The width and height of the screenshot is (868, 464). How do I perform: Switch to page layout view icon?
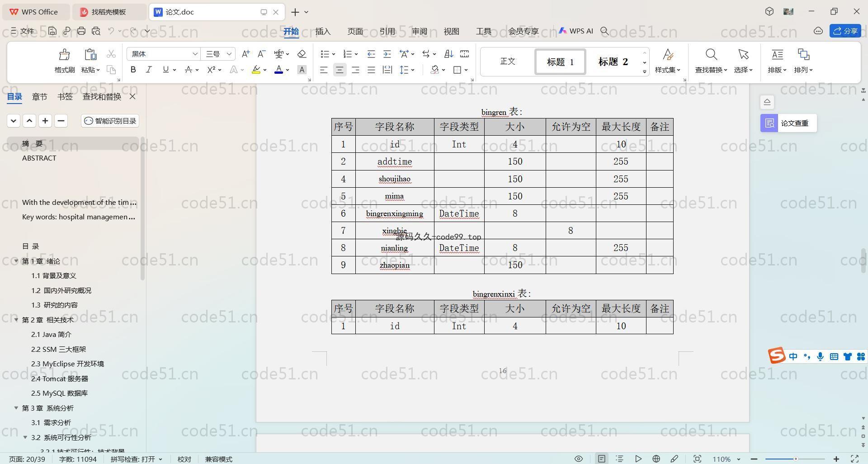(x=601, y=459)
